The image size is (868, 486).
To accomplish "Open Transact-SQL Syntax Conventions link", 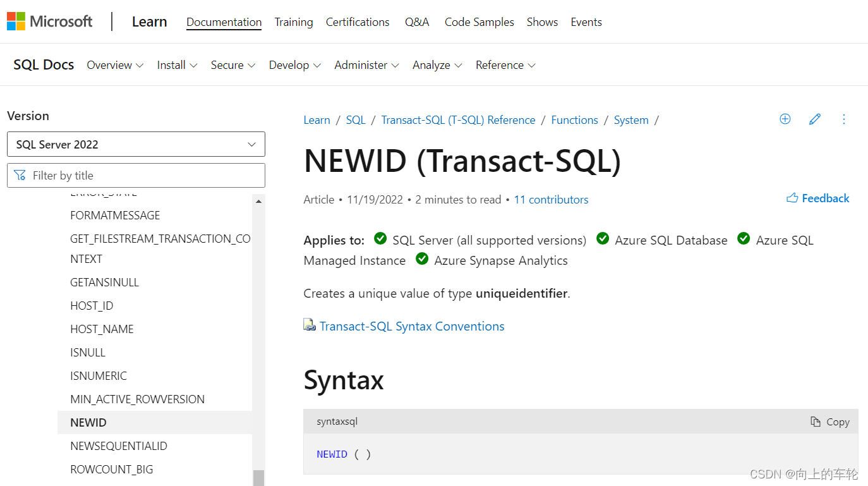I will [x=412, y=326].
